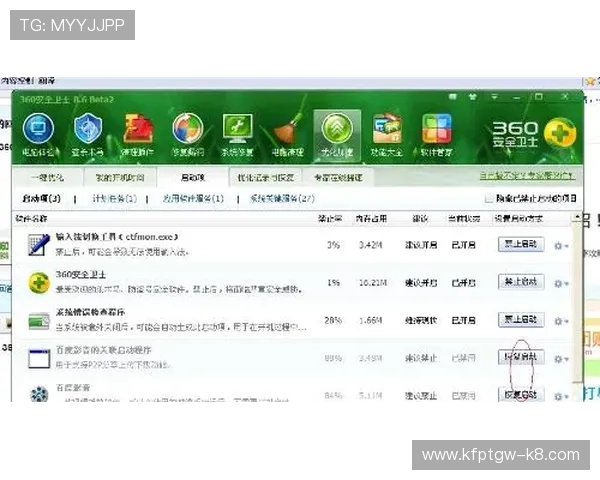Click the 3% prohibition rate value
600x480 pixels.
pyautogui.click(x=333, y=245)
